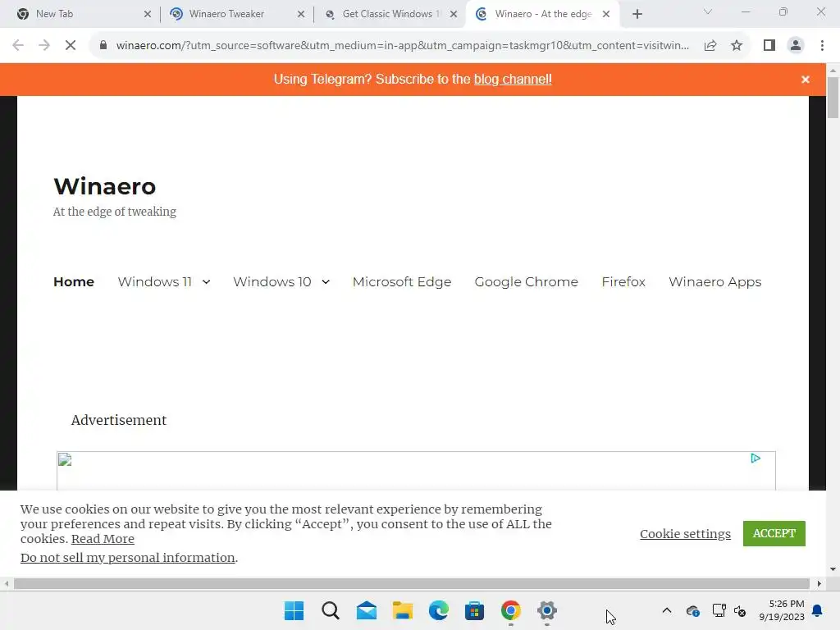This screenshot has height=630, width=840.
Task: Open the Windows Start menu
Action: (294, 610)
